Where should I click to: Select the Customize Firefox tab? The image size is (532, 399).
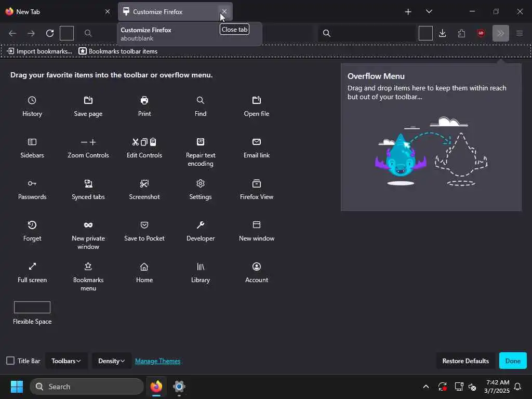tap(175, 11)
